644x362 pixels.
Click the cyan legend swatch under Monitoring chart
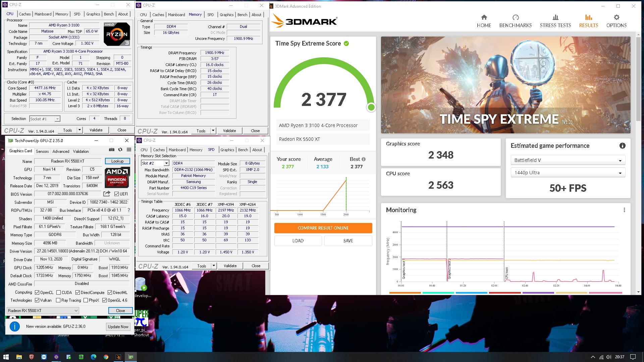point(438,293)
